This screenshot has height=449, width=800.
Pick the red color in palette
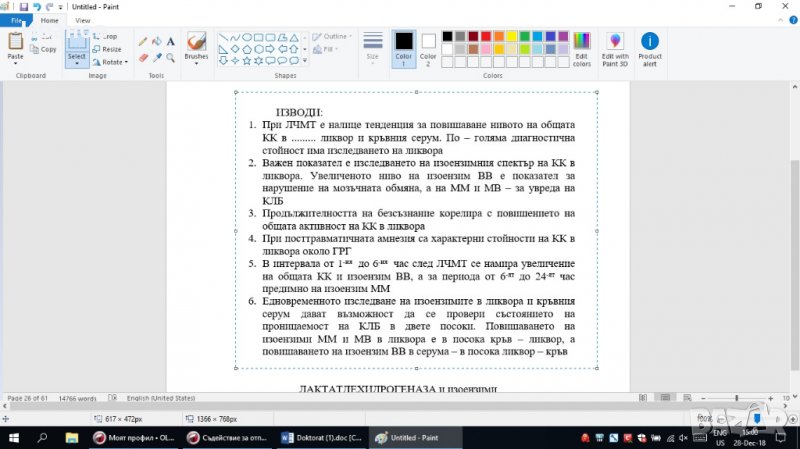[486, 36]
